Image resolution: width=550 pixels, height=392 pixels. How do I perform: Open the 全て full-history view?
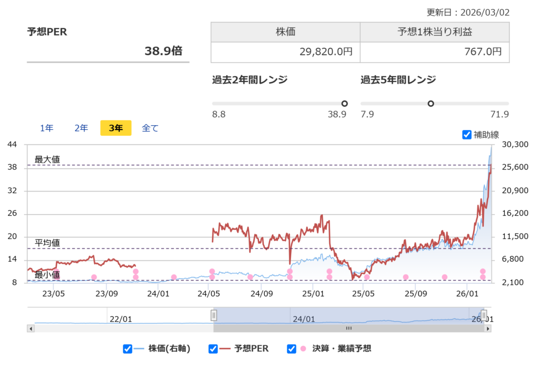pos(150,128)
